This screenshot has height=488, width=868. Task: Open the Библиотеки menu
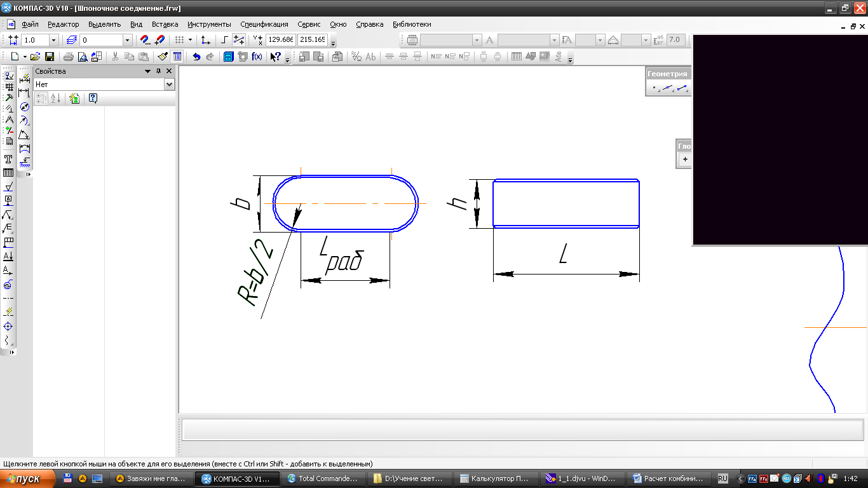412,24
